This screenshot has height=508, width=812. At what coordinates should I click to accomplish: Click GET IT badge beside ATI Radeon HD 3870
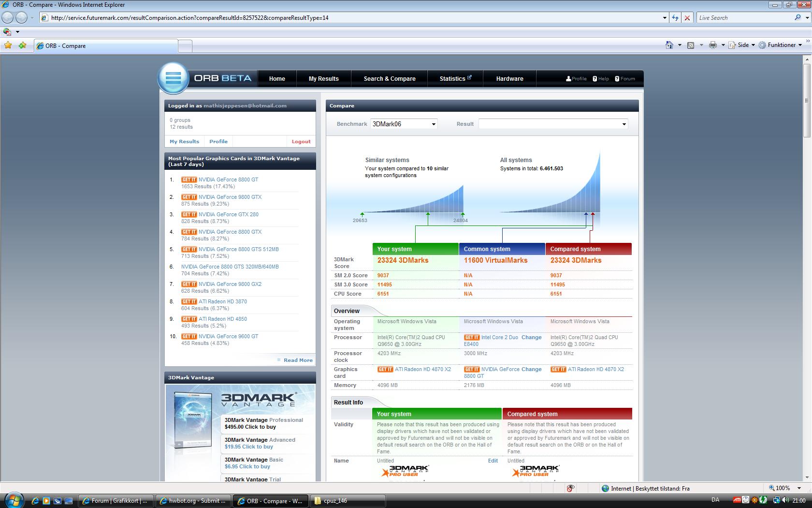click(x=189, y=301)
